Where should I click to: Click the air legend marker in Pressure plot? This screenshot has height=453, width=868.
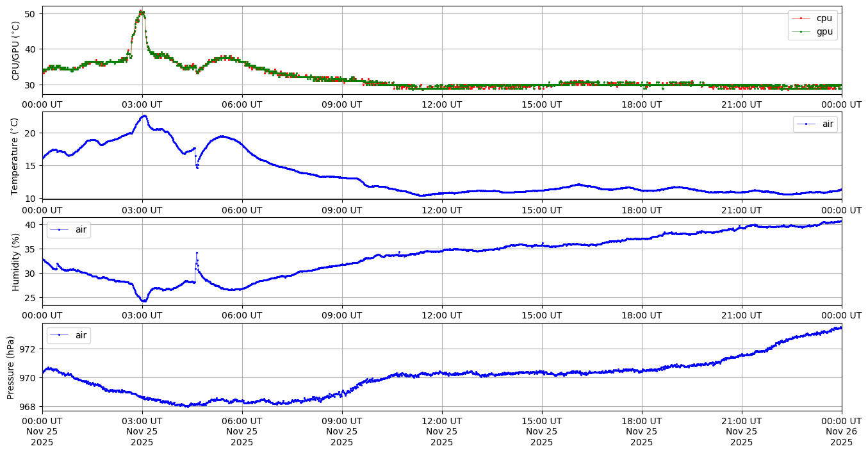[x=60, y=335]
